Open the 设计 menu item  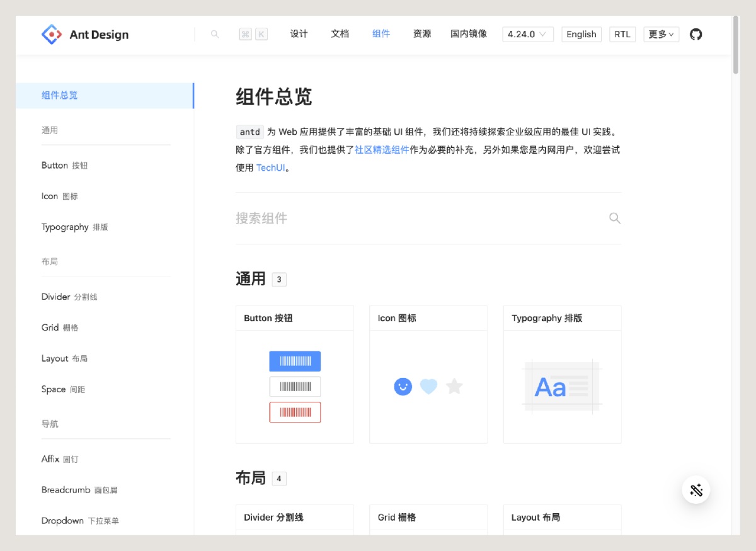[299, 34]
